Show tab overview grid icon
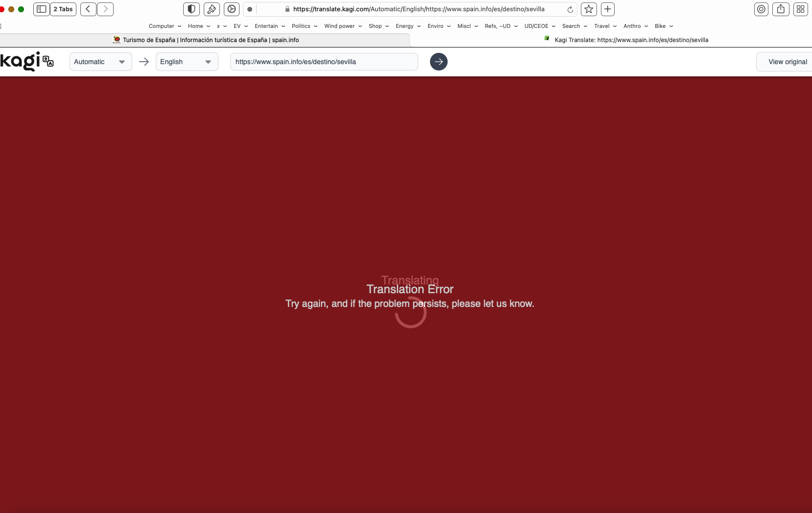Image resolution: width=812 pixels, height=513 pixels. coord(800,9)
